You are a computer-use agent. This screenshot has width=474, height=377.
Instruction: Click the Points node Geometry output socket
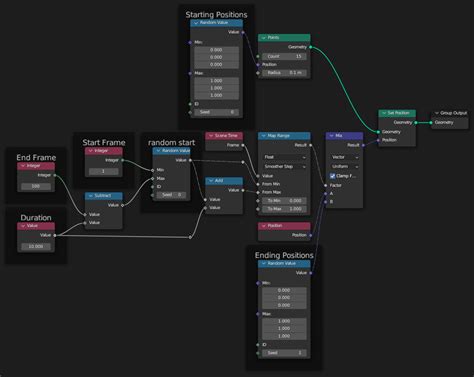coord(310,47)
